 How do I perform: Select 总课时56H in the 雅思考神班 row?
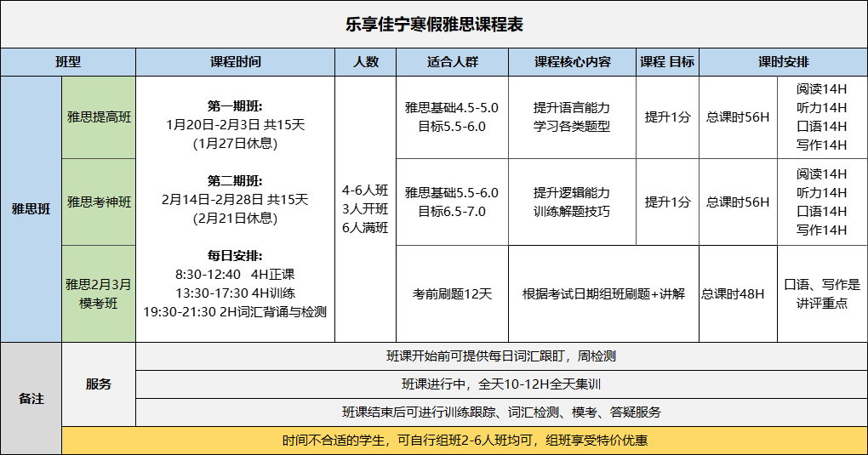[738, 202]
